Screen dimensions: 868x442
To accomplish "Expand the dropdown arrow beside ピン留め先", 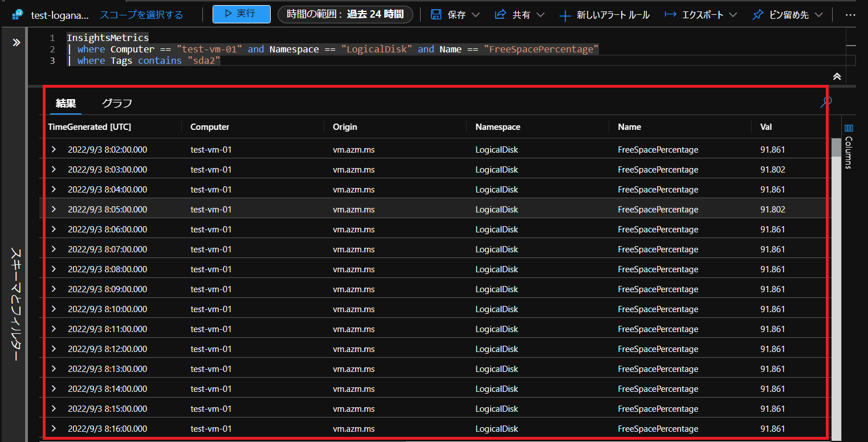I will tap(818, 14).
